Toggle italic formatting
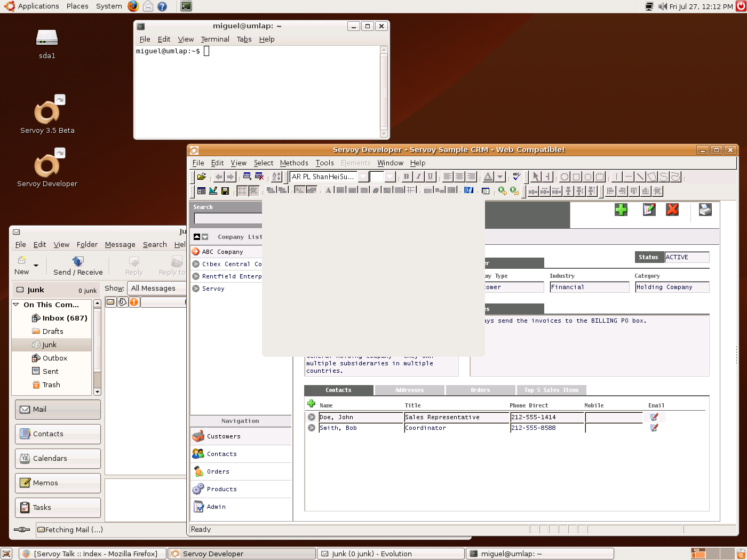 418,177
